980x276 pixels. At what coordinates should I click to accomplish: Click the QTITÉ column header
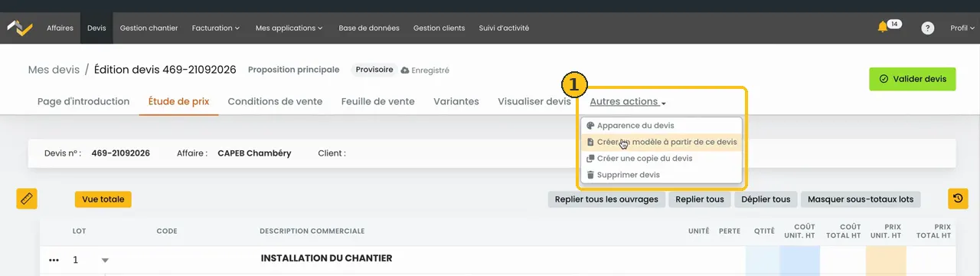point(764,231)
